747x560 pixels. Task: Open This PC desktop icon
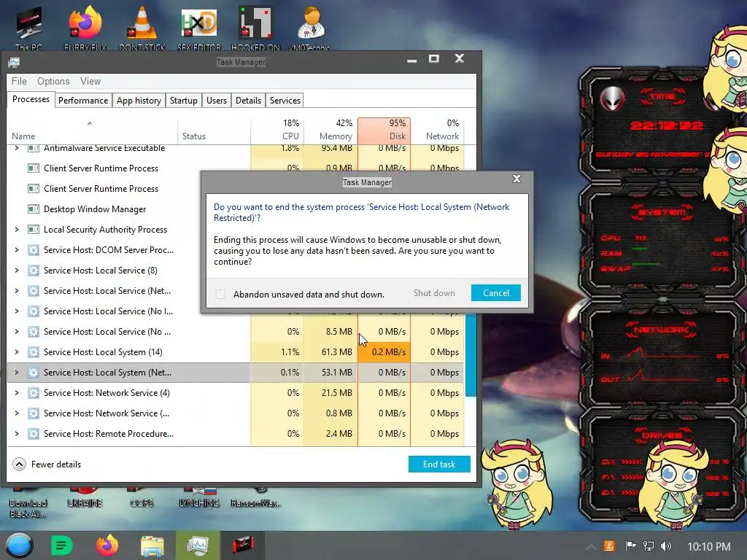(x=28, y=28)
